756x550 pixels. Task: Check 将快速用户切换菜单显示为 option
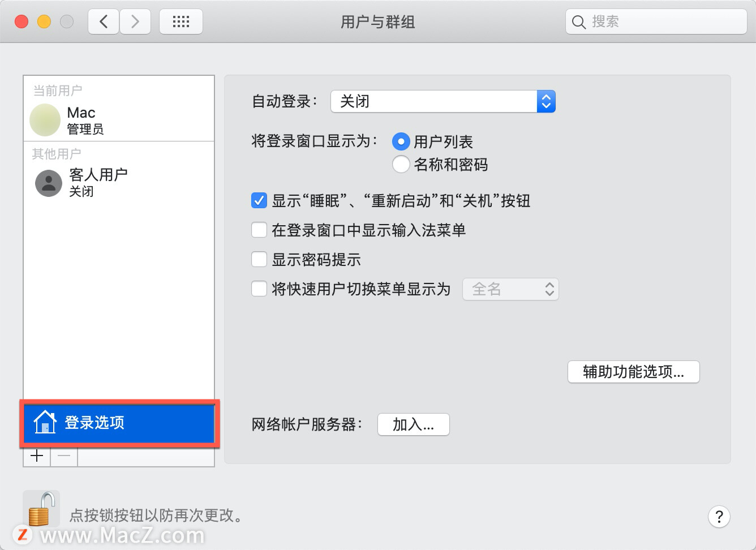[x=259, y=289]
